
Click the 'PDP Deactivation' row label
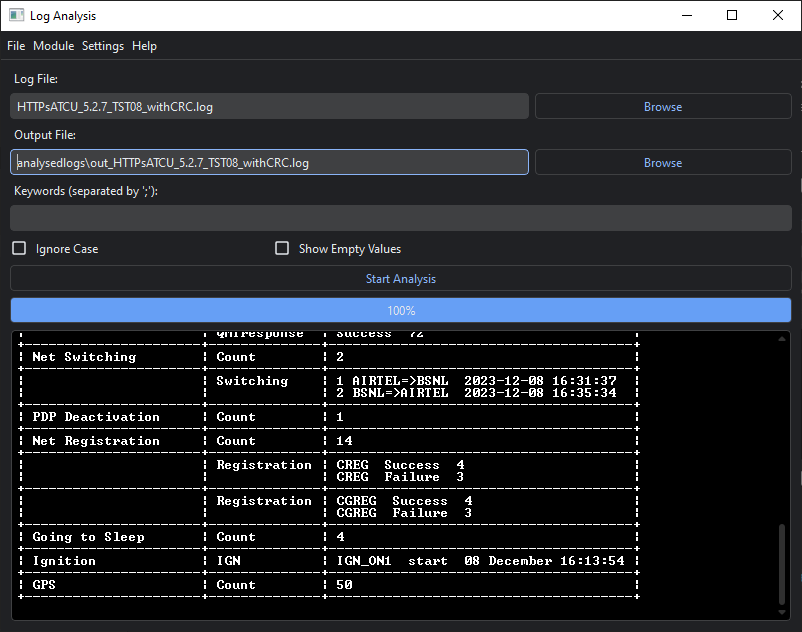pyautogui.click(x=96, y=417)
